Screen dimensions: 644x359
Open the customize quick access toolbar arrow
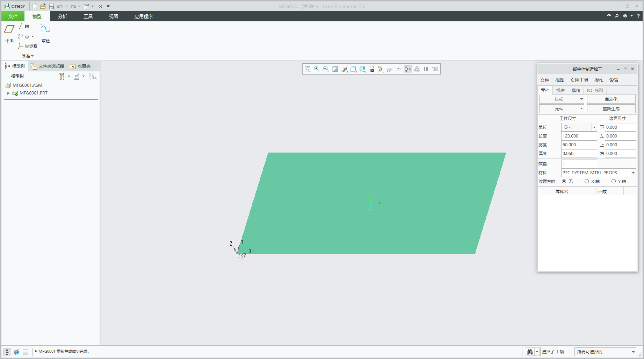(108, 6)
